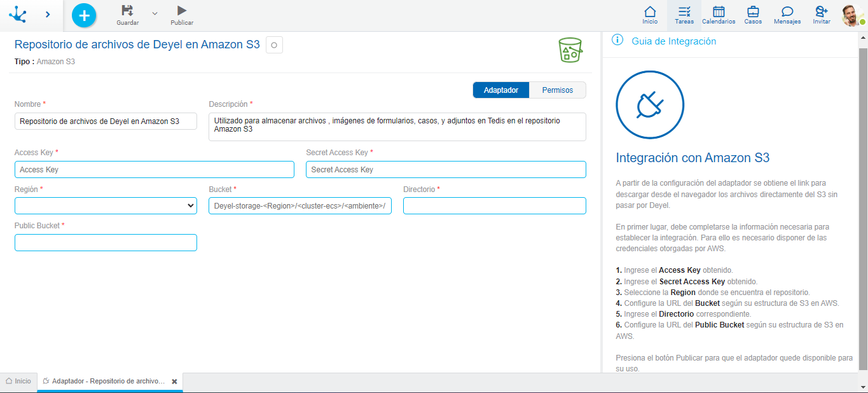Open the Mensajes chat icon
Image resolution: width=868 pixels, height=393 pixels.
pyautogui.click(x=787, y=12)
